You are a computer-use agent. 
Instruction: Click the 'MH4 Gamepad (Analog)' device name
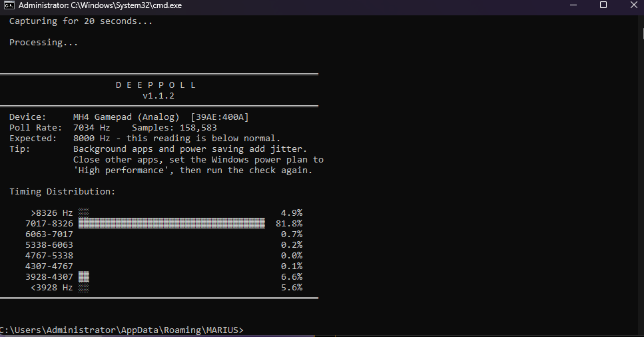coord(126,117)
